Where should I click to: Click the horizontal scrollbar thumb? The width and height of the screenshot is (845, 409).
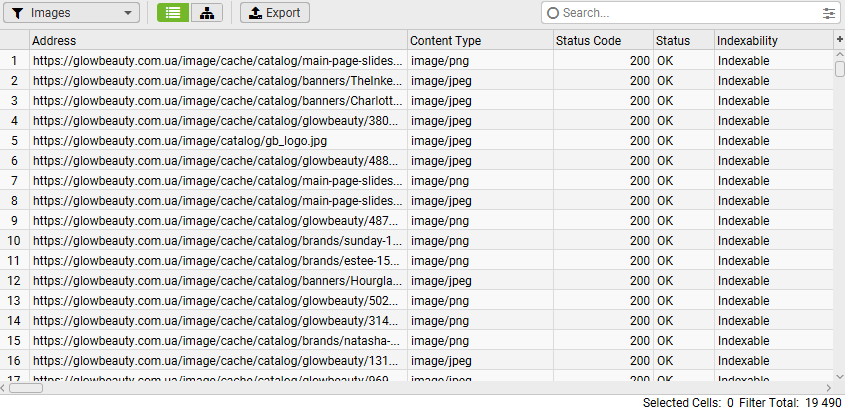pyautogui.click(x=27, y=388)
